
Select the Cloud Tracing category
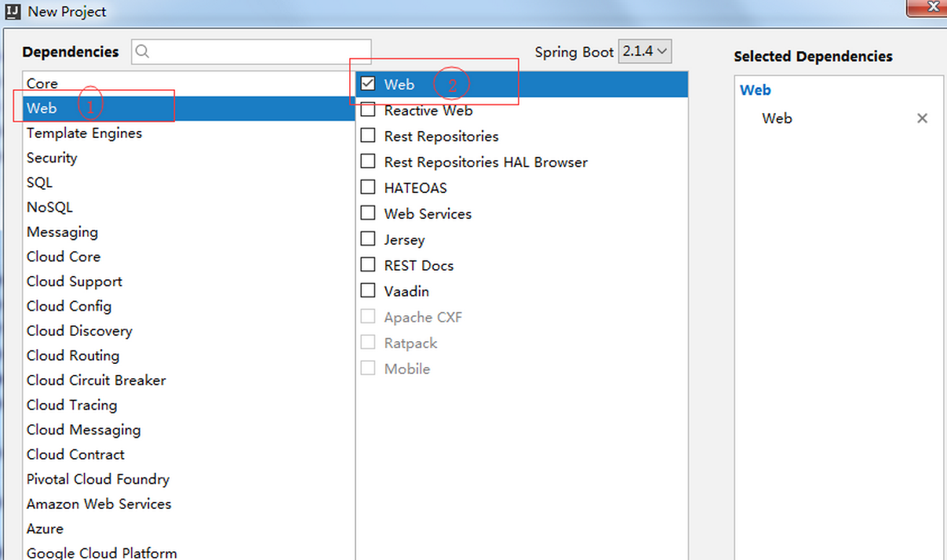coord(188,405)
